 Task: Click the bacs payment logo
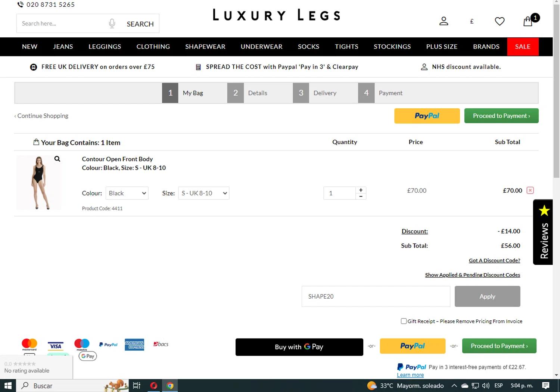point(161,344)
